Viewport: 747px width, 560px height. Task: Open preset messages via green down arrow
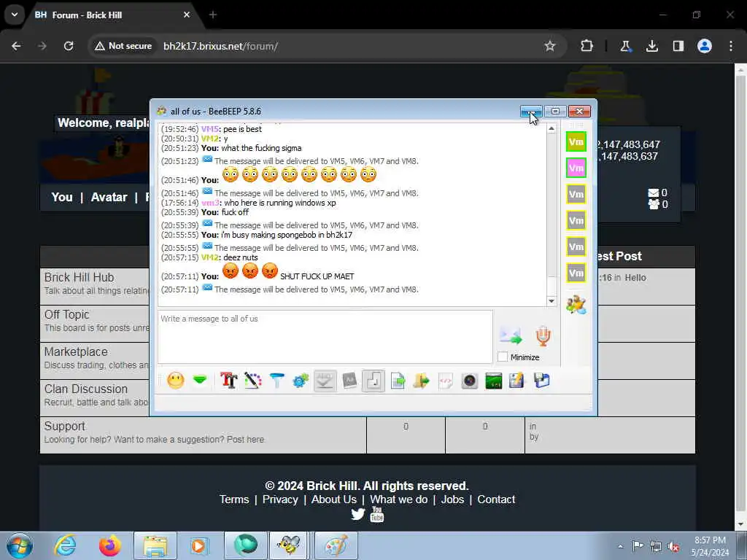(x=200, y=381)
